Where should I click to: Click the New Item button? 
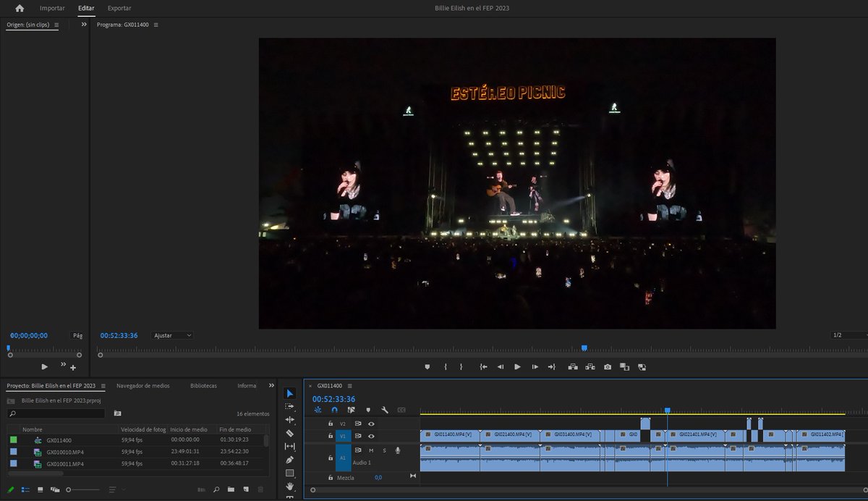click(x=246, y=490)
